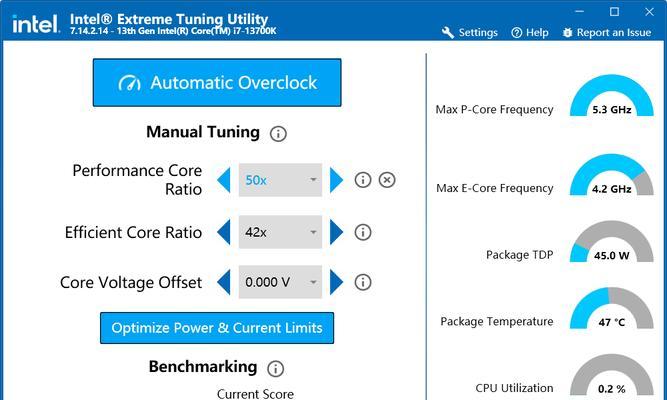Click the Current Score text
The width and height of the screenshot is (667, 400).
tap(255, 394)
